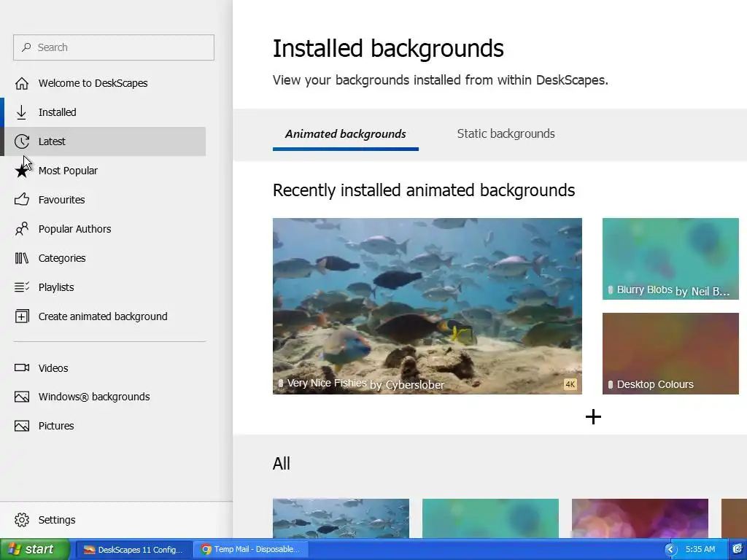Click the picture icon for Windows® backgrounds
The width and height of the screenshot is (747, 560).
[x=21, y=397]
